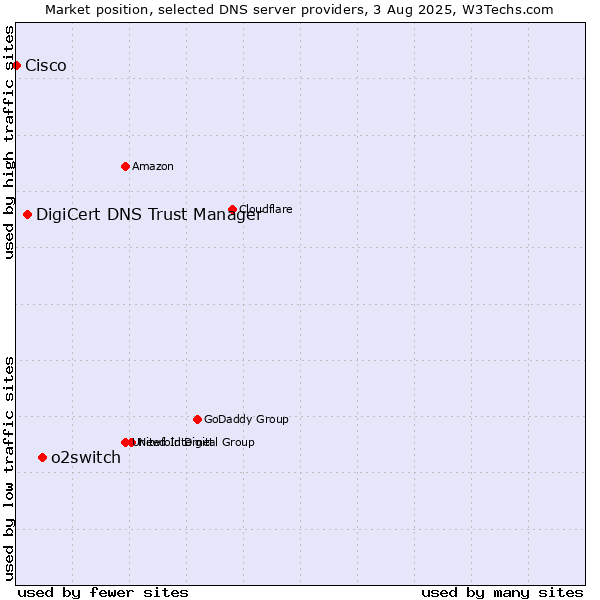Viewport: 600px width, 600px height.
Task: Click the DigiCert DNS Trust Manager label
Action: [149, 215]
